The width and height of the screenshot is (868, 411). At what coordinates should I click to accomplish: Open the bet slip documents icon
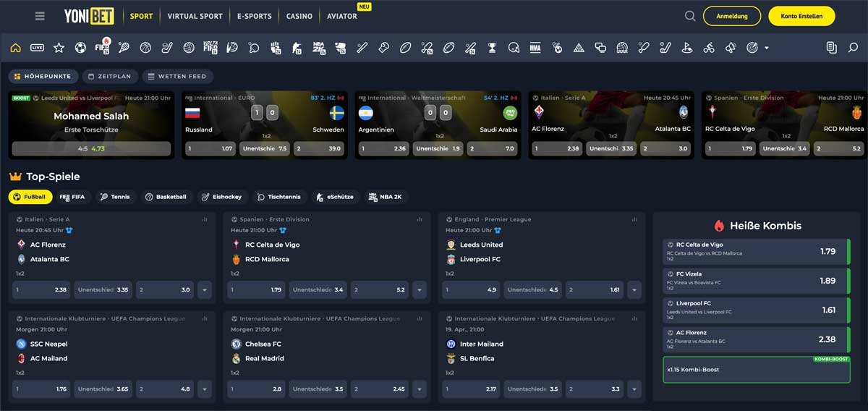(832, 48)
